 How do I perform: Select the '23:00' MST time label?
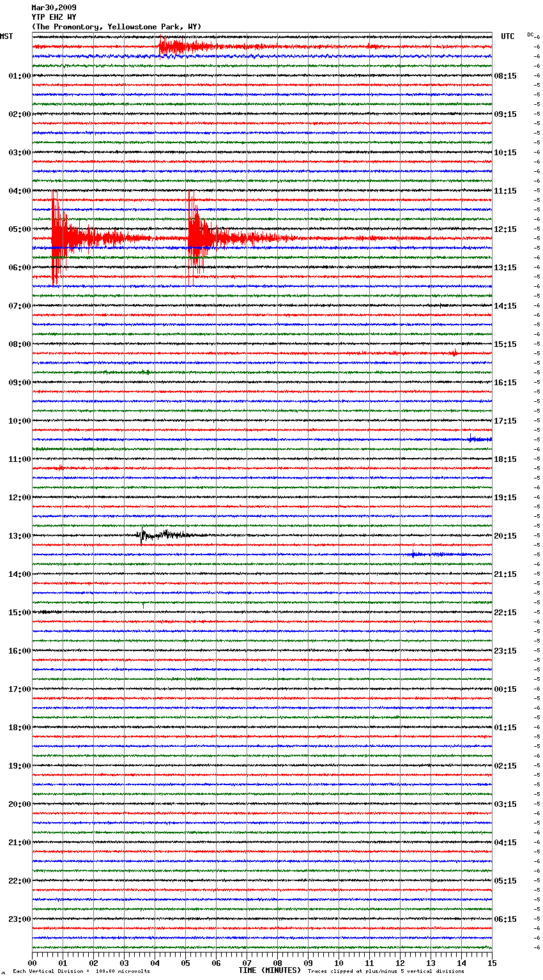[x=20, y=919]
